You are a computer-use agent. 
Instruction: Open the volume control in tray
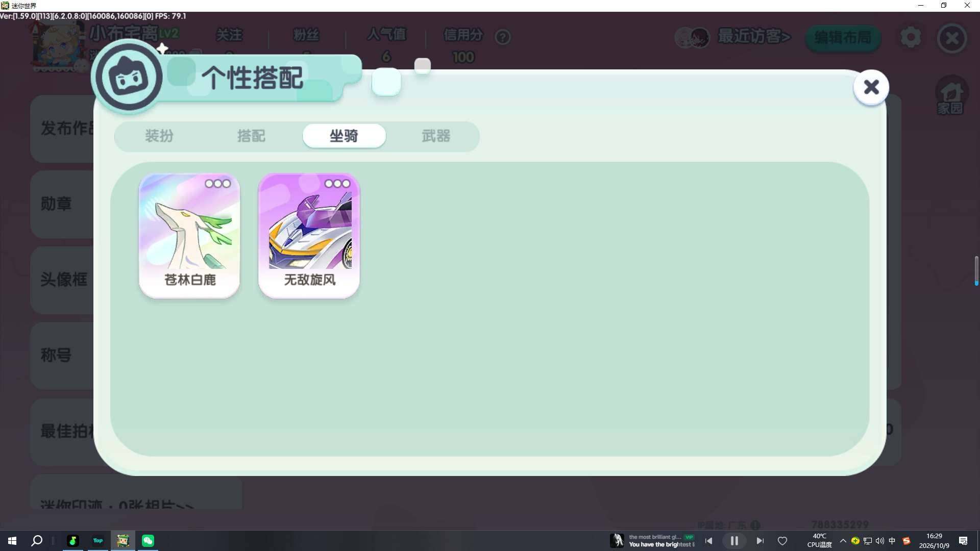(x=880, y=541)
